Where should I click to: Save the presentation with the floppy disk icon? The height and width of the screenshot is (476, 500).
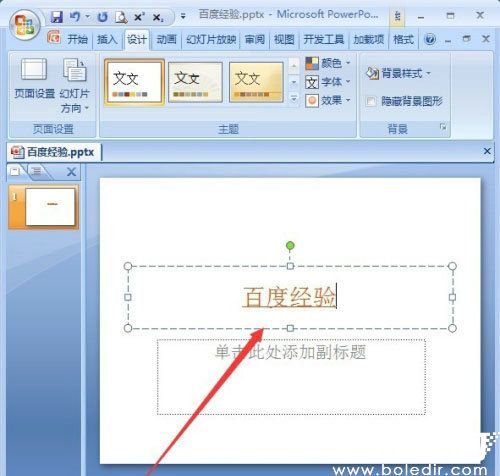point(57,16)
